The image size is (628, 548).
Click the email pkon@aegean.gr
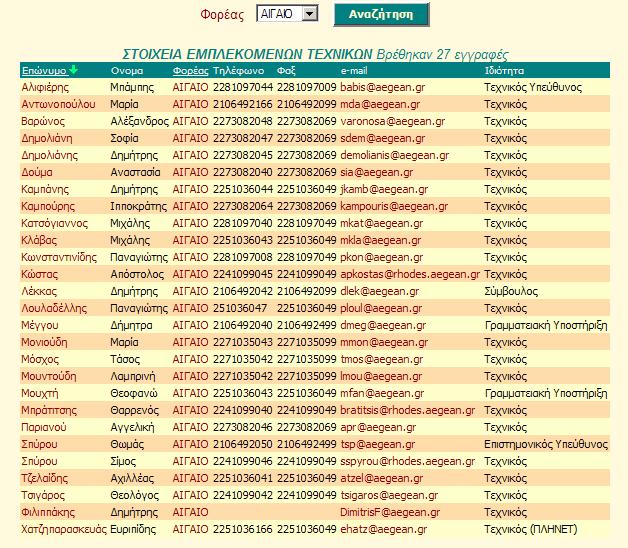(x=382, y=257)
